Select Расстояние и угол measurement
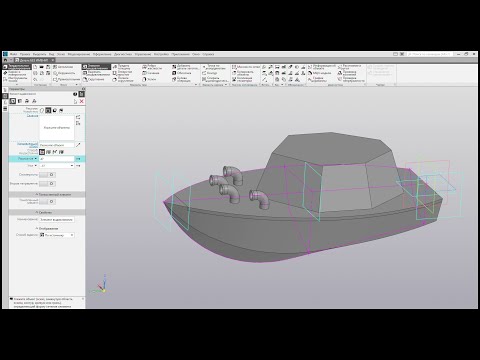 point(349,67)
